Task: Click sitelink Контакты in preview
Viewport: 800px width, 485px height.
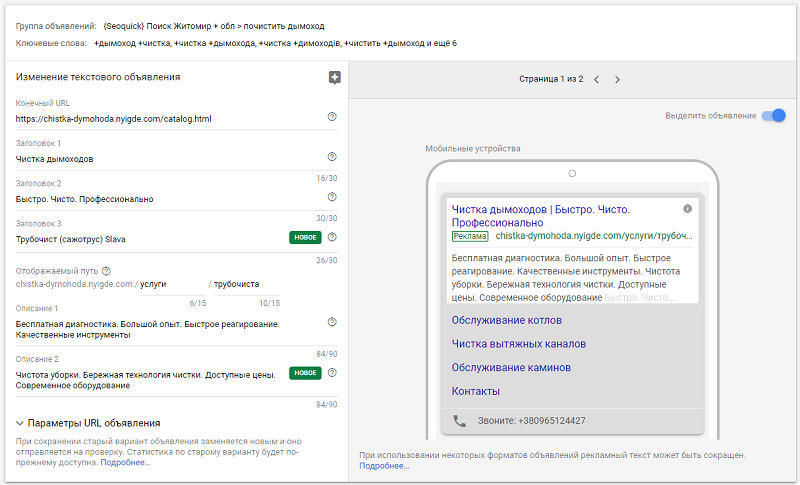Action: 476,391
